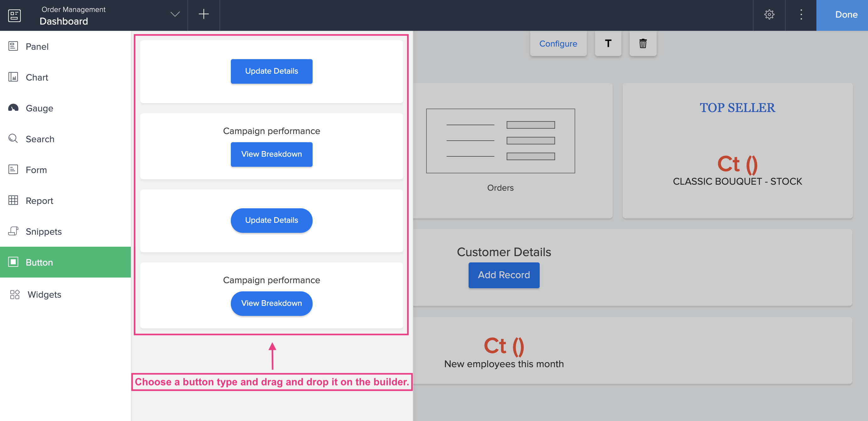Image resolution: width=868 pixels, height=421 pixels.
Task: Select the Gauge component in the sidebar
Action: 39,108
